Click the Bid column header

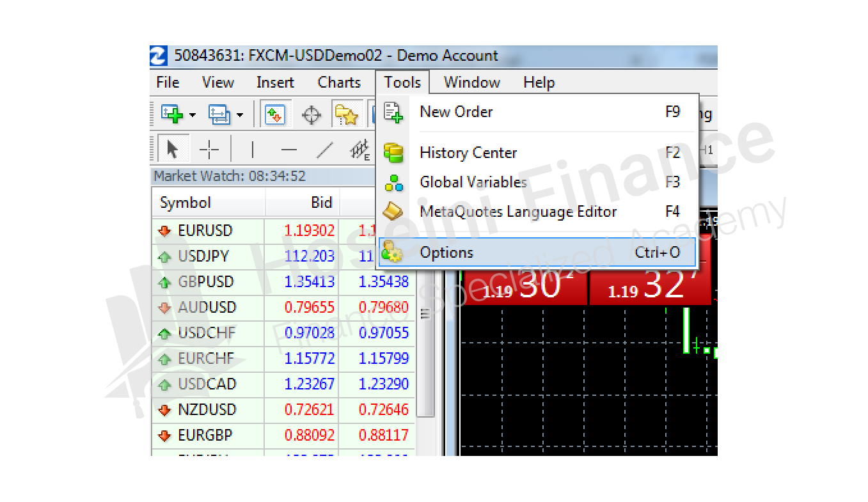[x=303, y=203]
